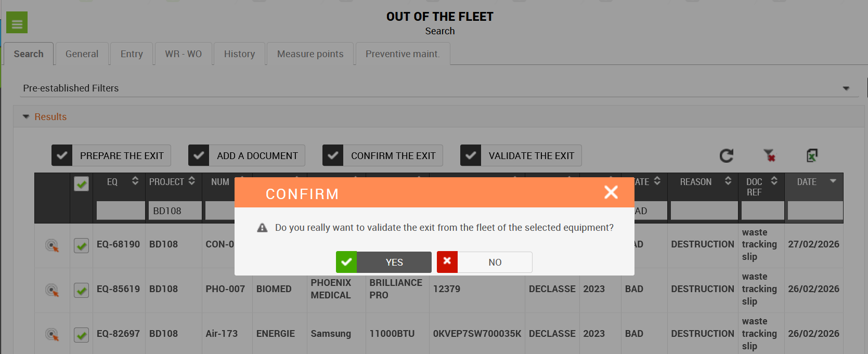Uncheck the EQ-68190 row checkbox
The image size is (868, 354).
tap(81, 245)
